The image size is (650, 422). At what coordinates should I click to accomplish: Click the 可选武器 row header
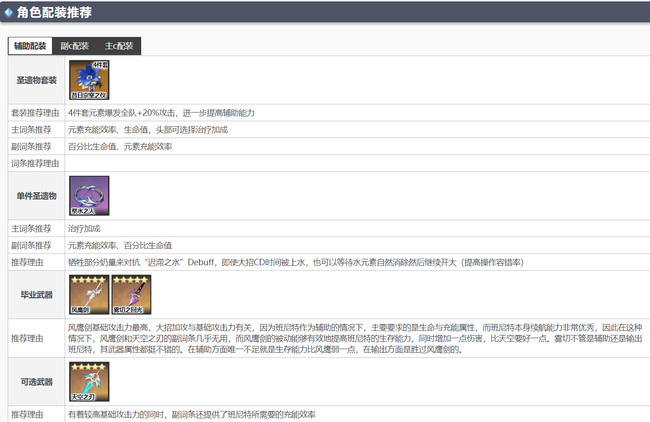[36, 383]
